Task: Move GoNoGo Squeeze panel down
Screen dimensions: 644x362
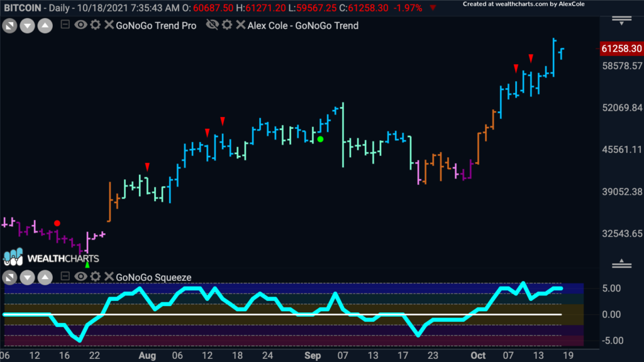Action: coord(27,278)
